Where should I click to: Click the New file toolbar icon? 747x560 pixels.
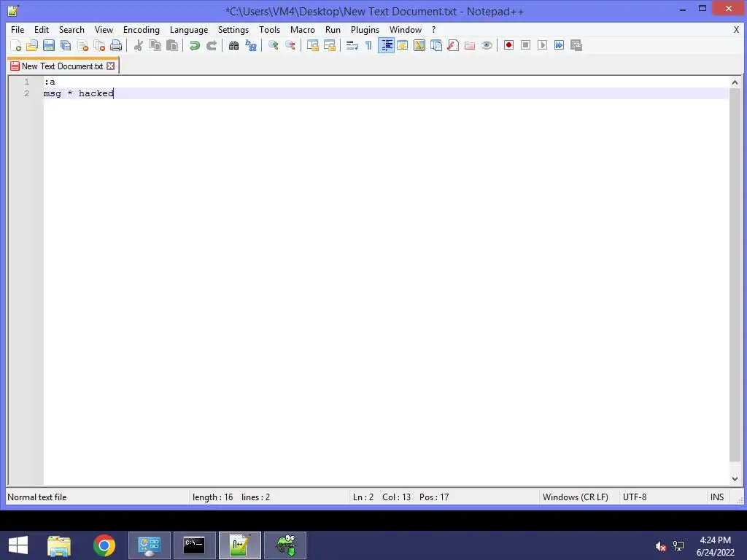(x=15, y=45)
